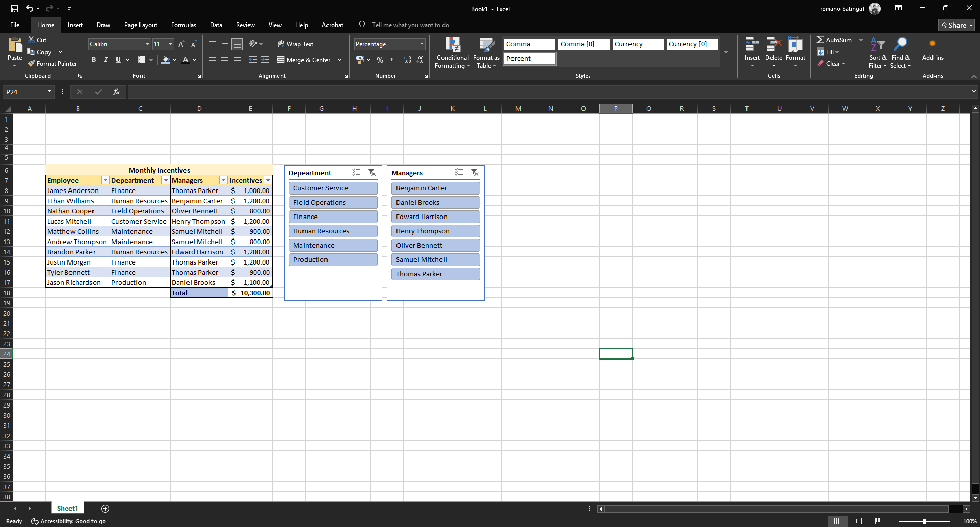The height and width of the screenshot is (527, 980).
Task: Click the Increase Indent icon
Action: 265,60
